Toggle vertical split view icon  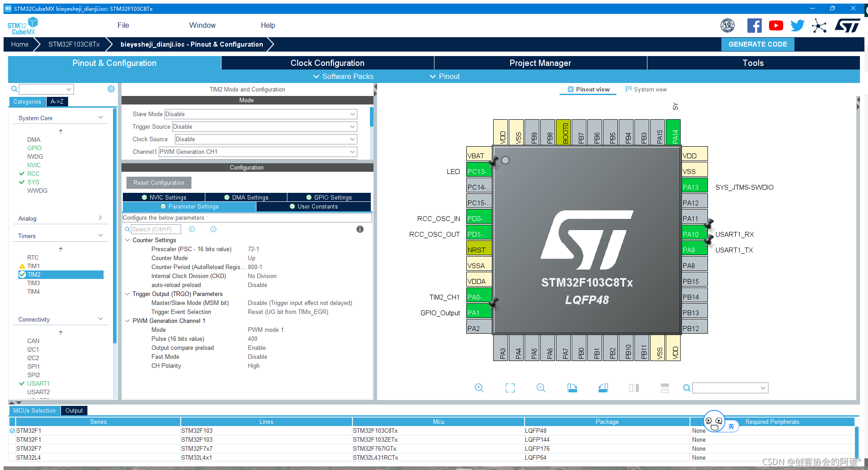tap(634, 388)
